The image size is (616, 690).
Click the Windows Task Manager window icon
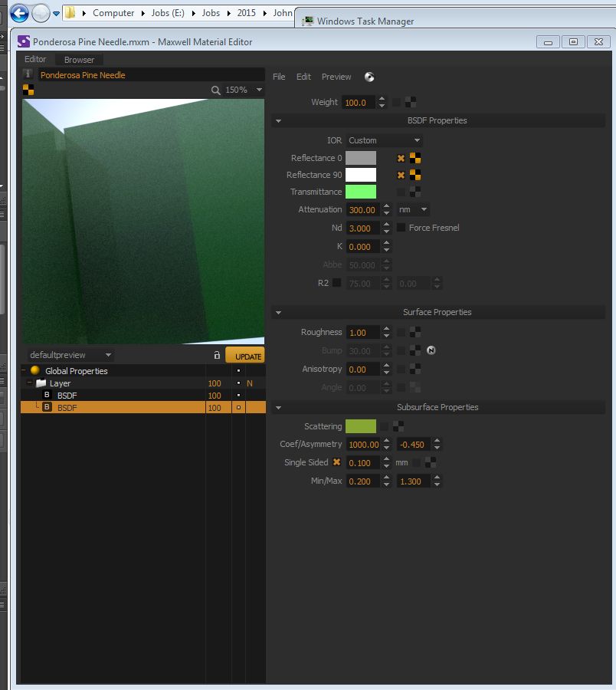pyautogui.click(x=308, y=21)
